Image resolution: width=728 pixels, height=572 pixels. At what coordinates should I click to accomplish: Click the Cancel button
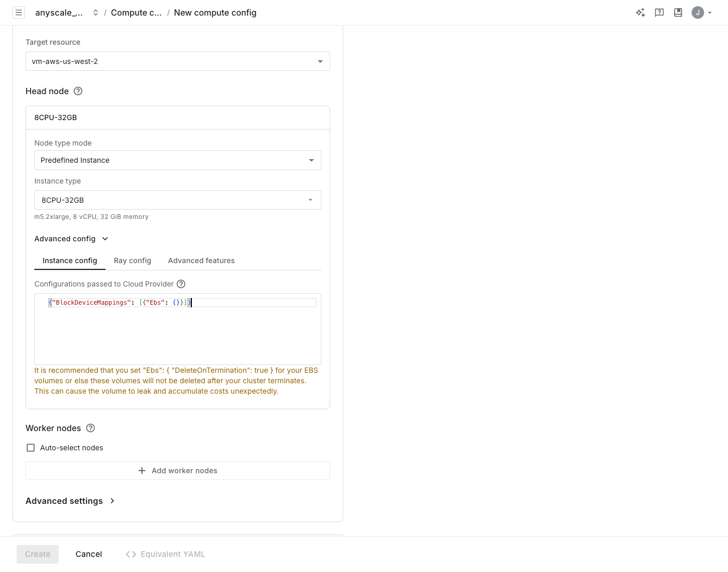tap(89, 554)
